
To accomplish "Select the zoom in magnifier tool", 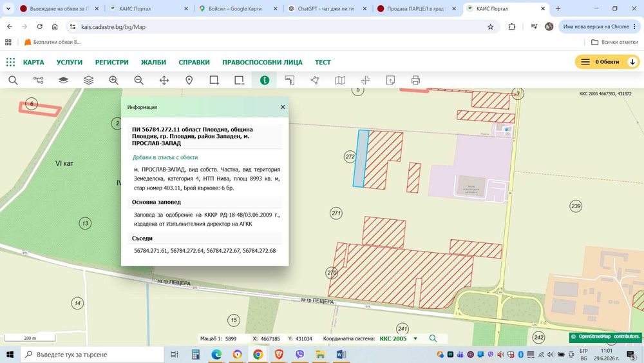I will [x=114, y=80].
